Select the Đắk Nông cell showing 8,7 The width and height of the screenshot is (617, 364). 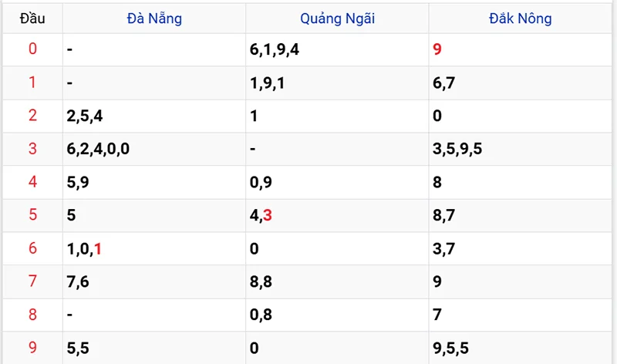coord(443,215)
